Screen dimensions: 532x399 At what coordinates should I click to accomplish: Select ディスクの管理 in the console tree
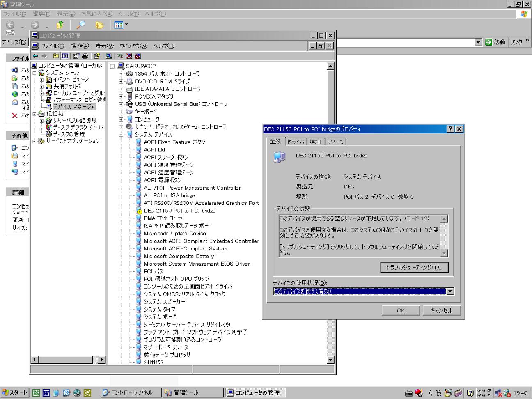[69, 134]
